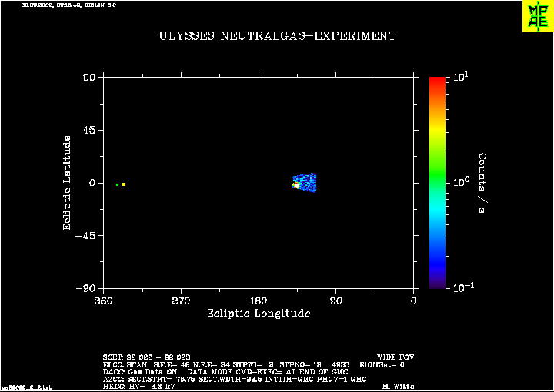
Task: Click the Counts / s color bar label
Action: pos(482,182)
